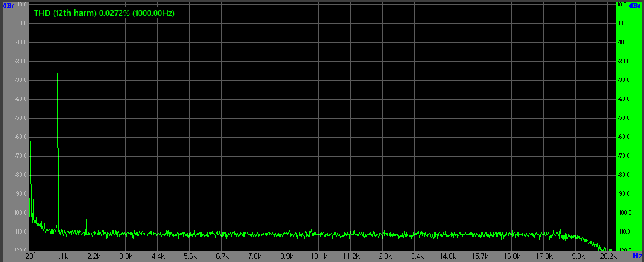This screenshot has height=262, width=644.
Task: Select the 5.6k frequency axis label
Action: tap(190, 257)
